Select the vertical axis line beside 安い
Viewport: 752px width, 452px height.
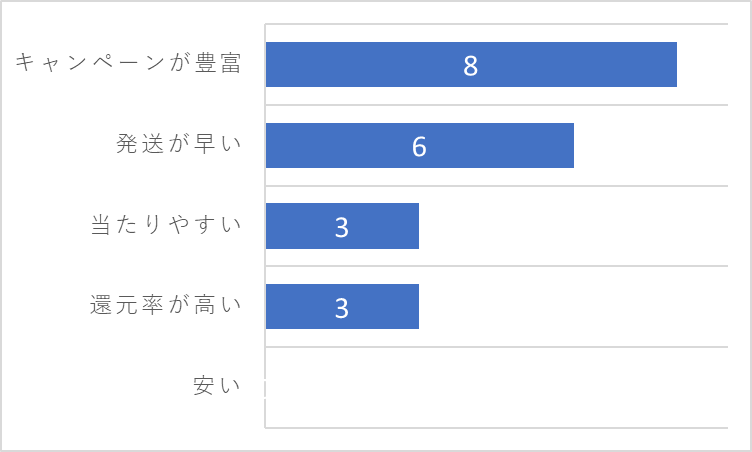(265, 387)
